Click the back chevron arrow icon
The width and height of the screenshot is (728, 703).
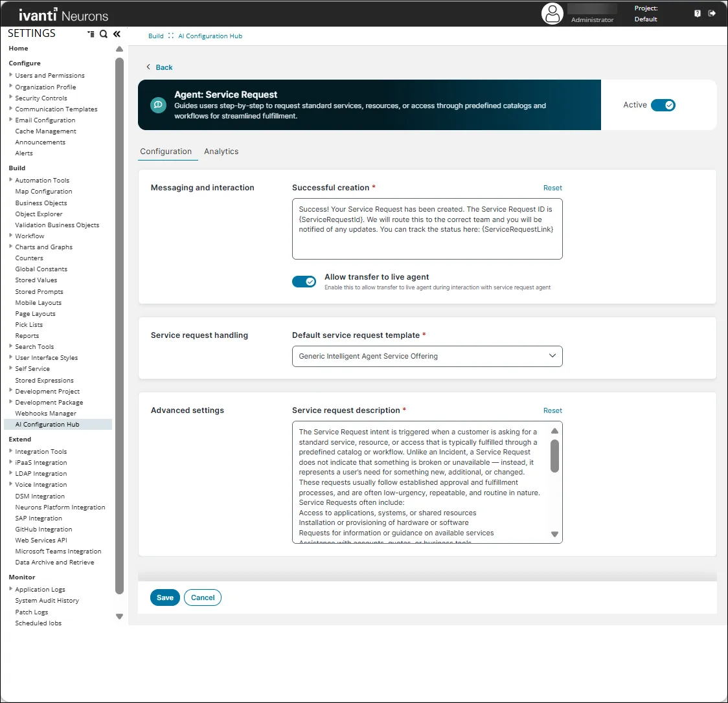point(148,67)
